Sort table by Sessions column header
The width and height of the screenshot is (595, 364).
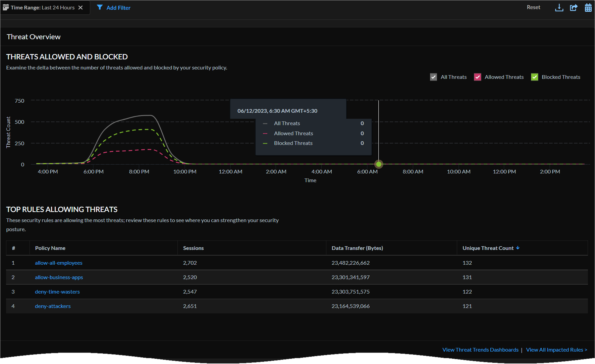coord(193,248)
